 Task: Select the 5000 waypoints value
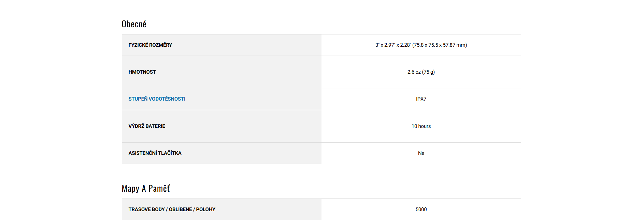[421, 209]
